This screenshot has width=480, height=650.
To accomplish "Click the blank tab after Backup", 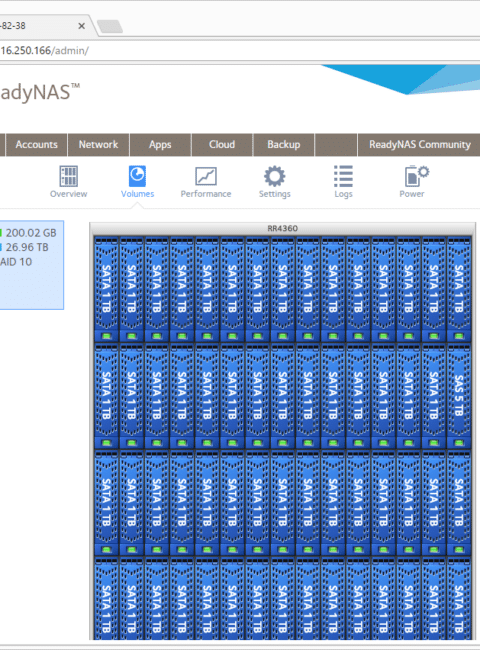I will pyautogui.click(x=336, y=145).
